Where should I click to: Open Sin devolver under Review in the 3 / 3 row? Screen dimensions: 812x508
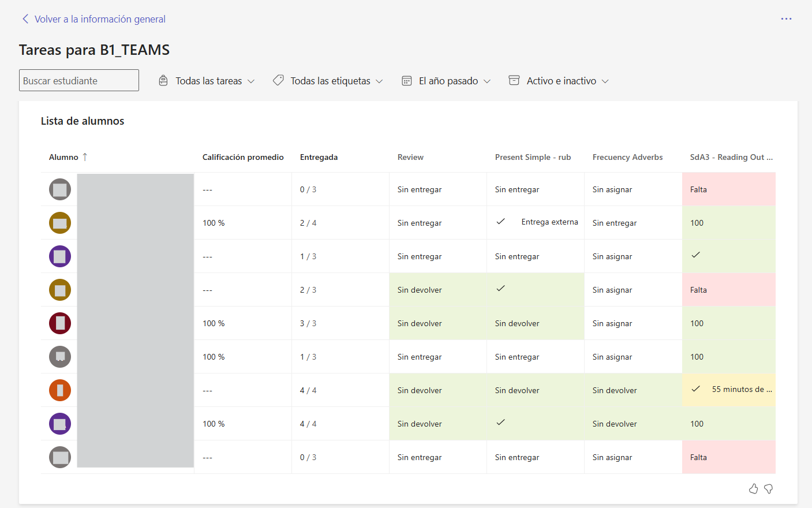438,323
